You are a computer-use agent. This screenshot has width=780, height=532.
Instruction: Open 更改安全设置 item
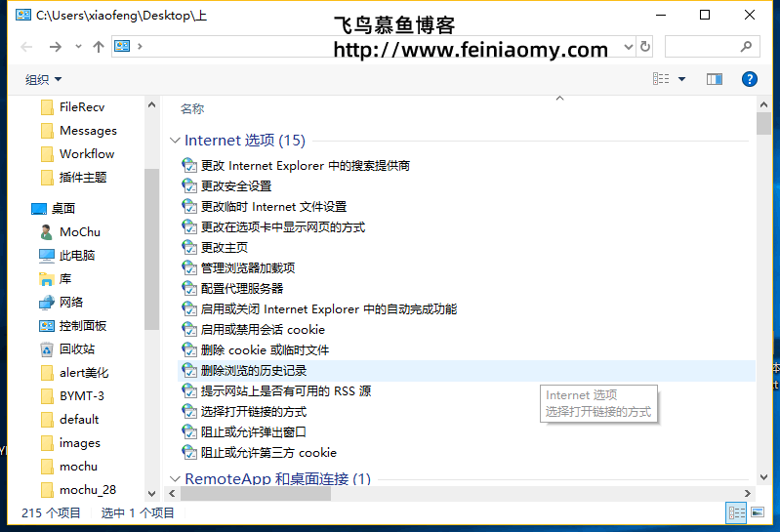point(226,185)
